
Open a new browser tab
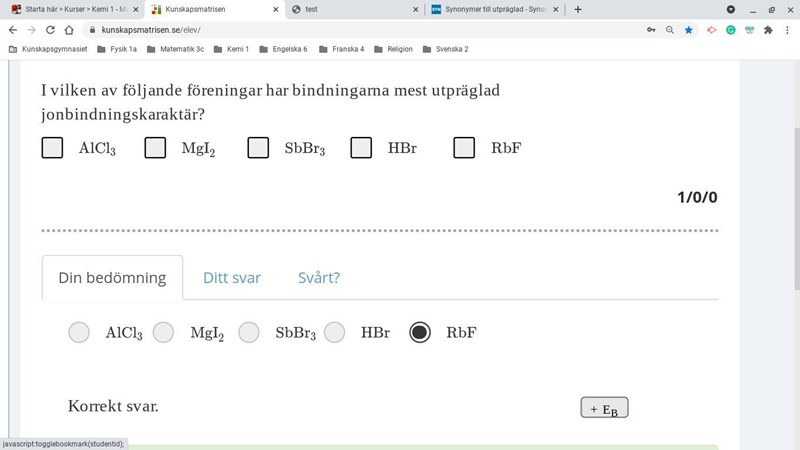(x=578, y=9)
